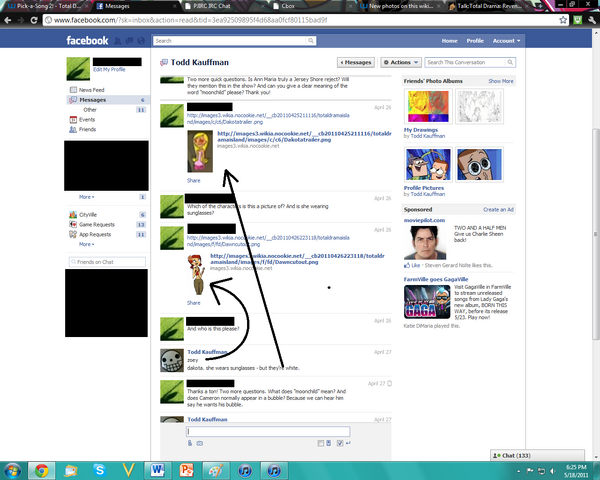
Task: Click the enter-to-send arrow icon
Action: click(x=348, y=443)
